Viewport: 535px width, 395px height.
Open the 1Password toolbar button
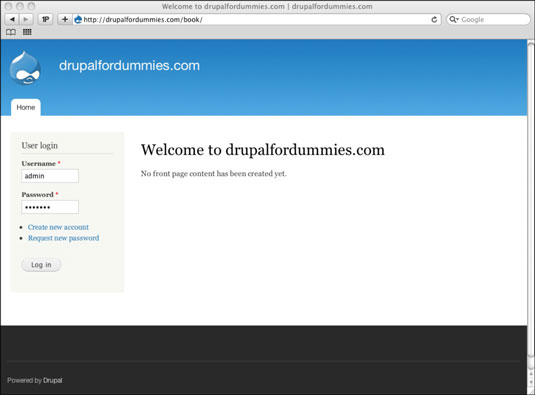click(45, 19)
